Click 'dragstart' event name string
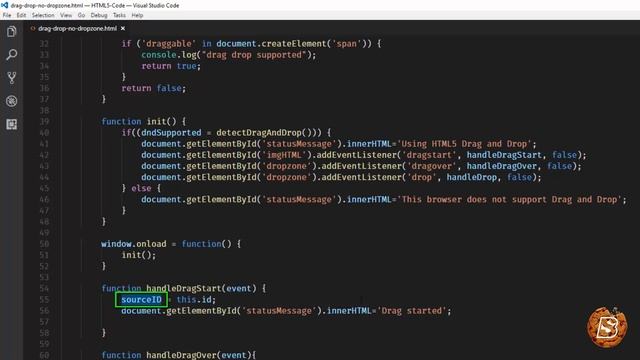Viewport: 640px width, 360px height. [429, 155]
